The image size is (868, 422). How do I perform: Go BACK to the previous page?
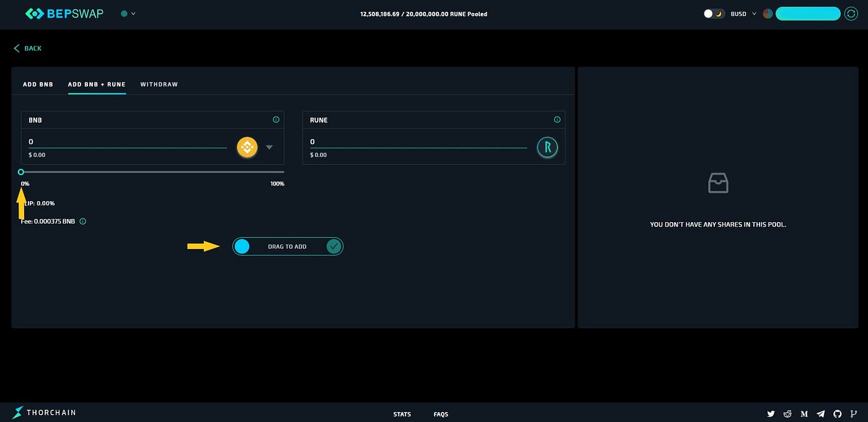[28, 48]
